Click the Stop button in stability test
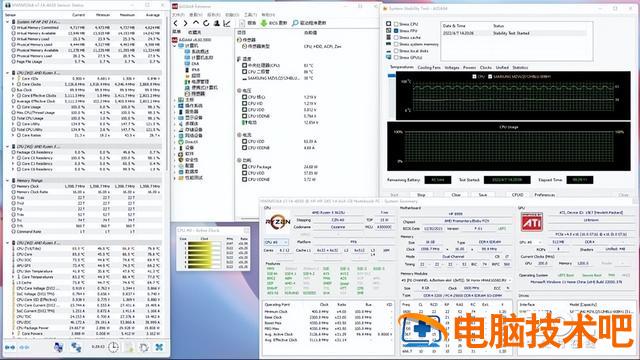640x360 pixels. 421,195
